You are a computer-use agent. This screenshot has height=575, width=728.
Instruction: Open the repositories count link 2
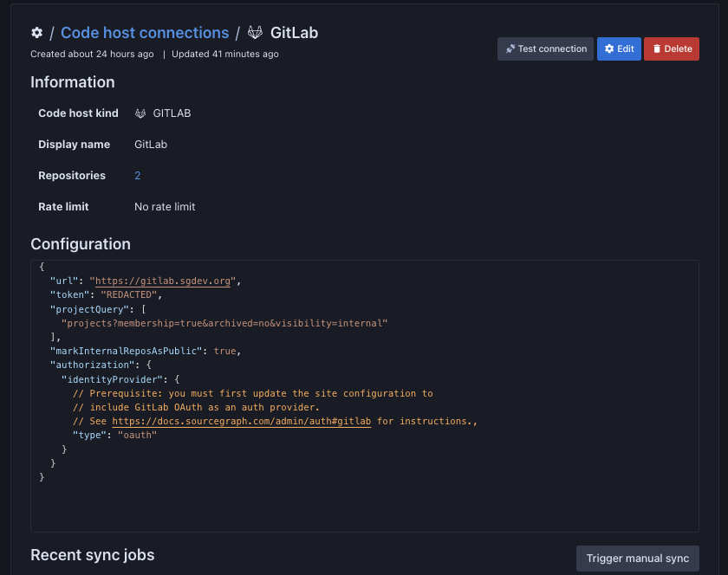138,176
